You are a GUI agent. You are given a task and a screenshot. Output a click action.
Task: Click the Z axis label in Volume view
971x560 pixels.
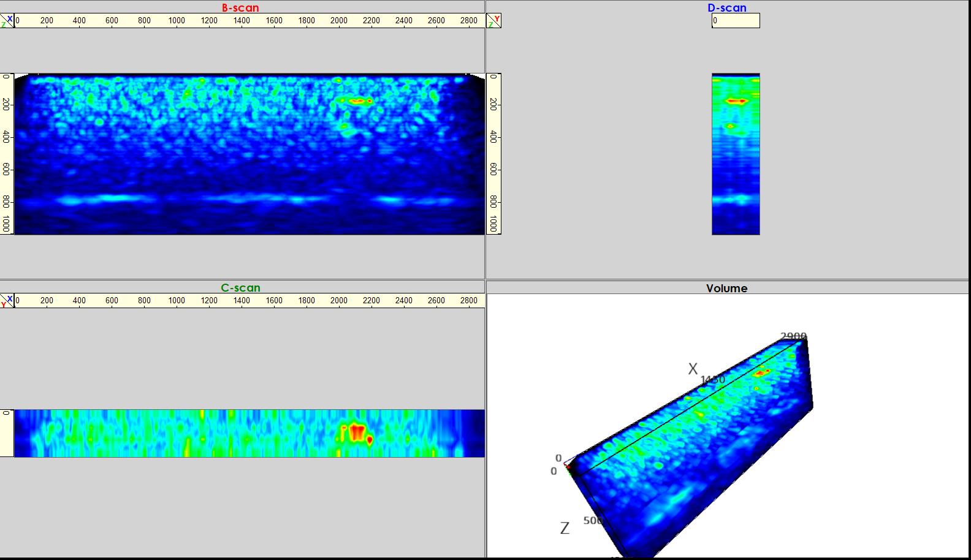(x=565, y=528)
